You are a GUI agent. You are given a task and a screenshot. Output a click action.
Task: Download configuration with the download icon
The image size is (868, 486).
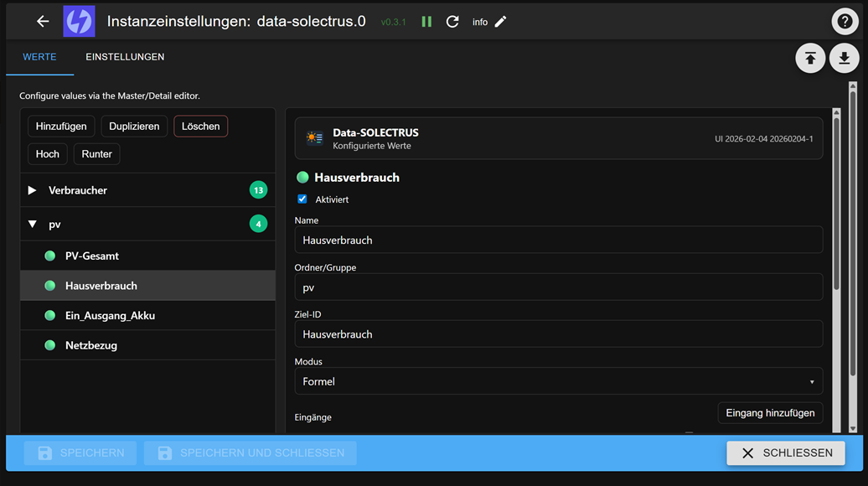point(845,58)
